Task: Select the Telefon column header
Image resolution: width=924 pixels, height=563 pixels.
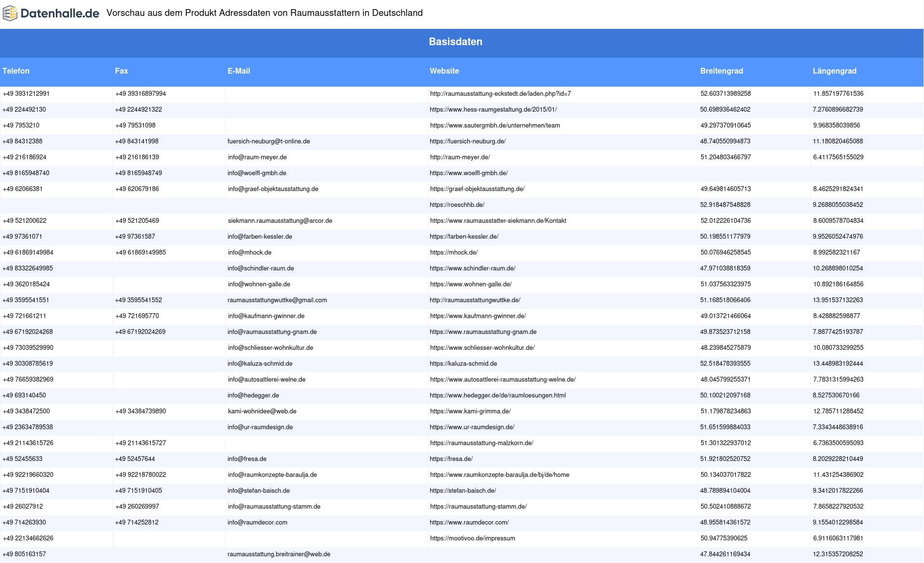Action: 16,71
